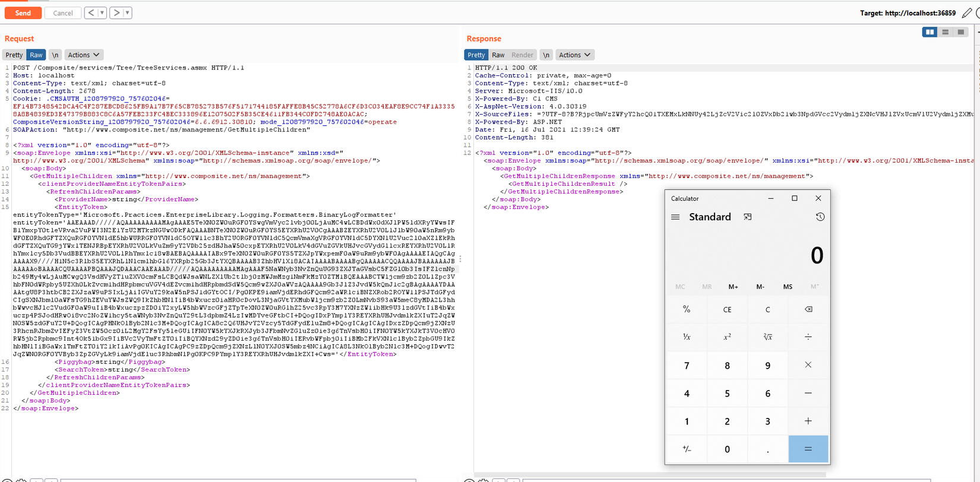
Task: Click the Calculator x squared key
Action: [727, 337]
